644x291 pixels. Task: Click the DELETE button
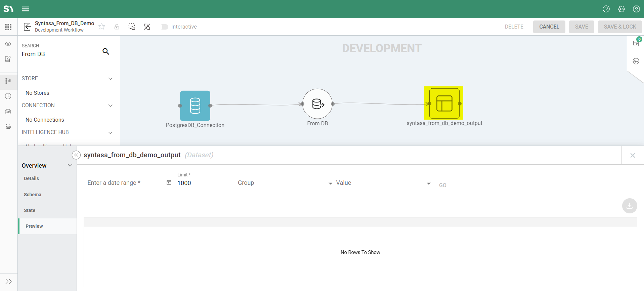pos(514,27)
